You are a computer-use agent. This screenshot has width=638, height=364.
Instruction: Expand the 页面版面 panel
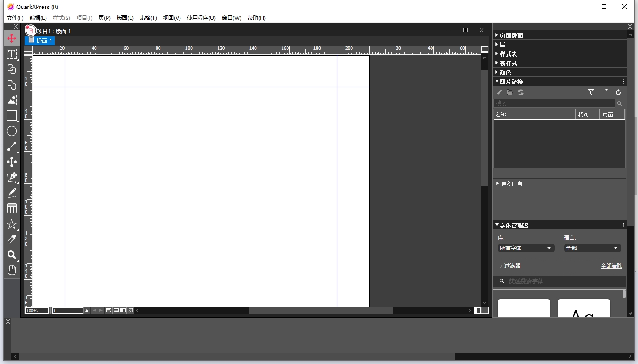pos(497,35)
